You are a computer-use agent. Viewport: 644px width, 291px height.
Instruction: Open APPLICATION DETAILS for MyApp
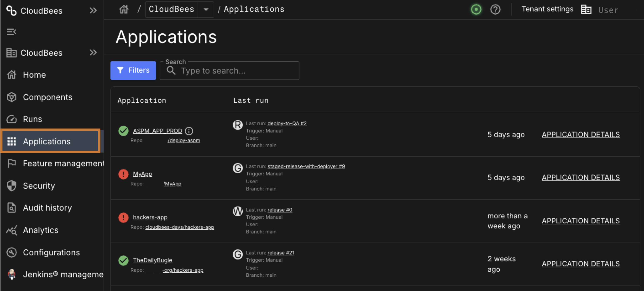(581, 177)
